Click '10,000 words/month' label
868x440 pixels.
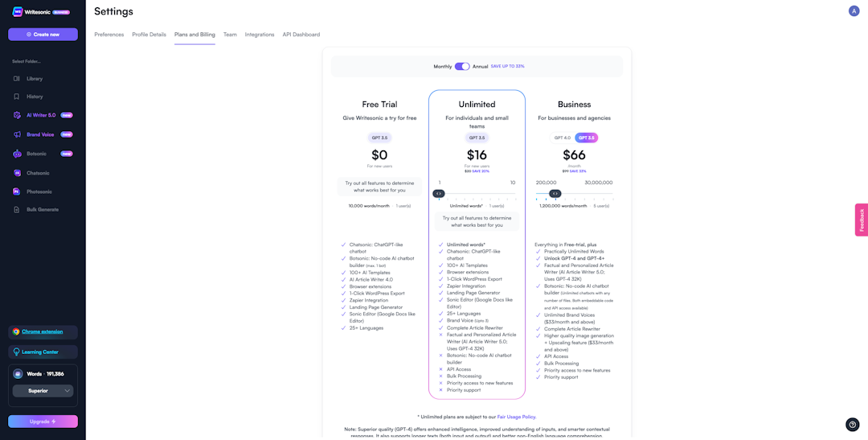point(371,206)
